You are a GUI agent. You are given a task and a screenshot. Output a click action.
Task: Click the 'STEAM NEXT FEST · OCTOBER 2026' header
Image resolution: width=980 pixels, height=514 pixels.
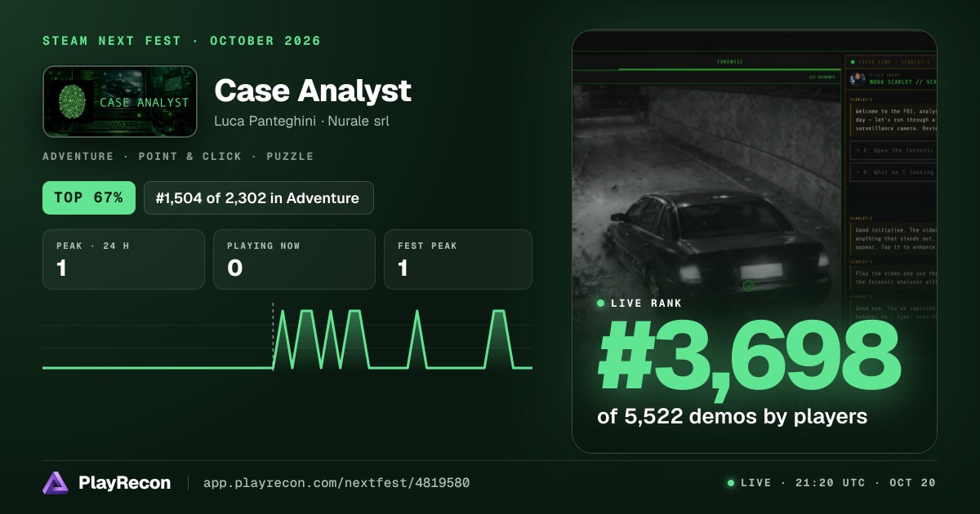coord(181,41)
